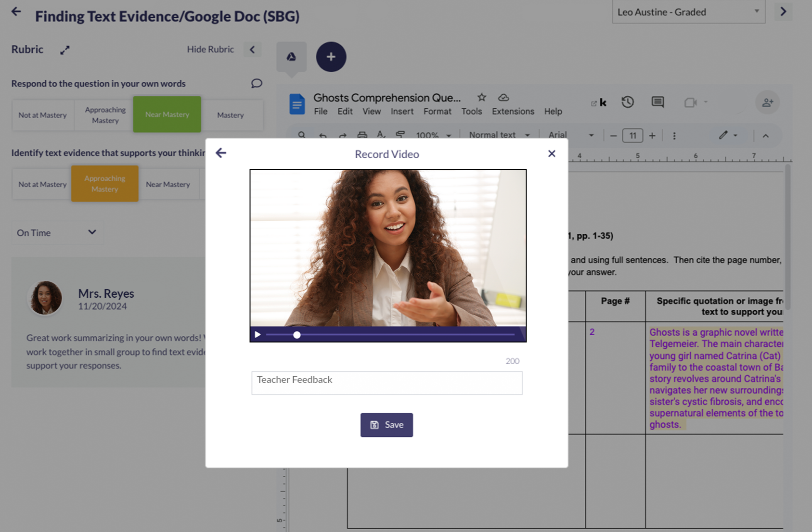Expand the Normal text style dropdown
The width and height of the screenshot is (812, 532).
pos(499,135)
